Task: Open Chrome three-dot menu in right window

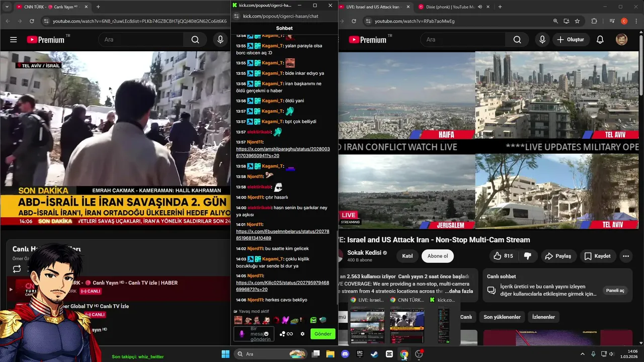Action: [635, 21]
